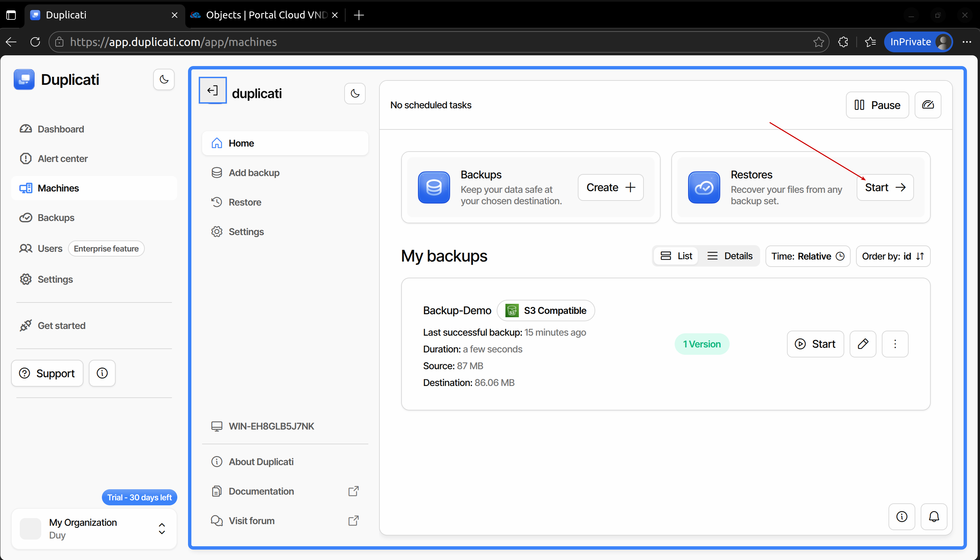This screenshot has height=560, width=980.
Task: Click the info icon beside the bell
Action: point(901,516)
